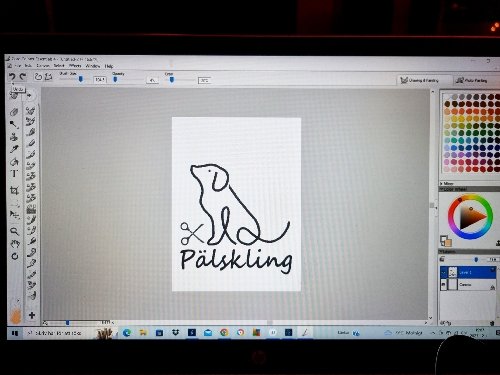
Task: Open the Window menu
Action: coord(92,66)
